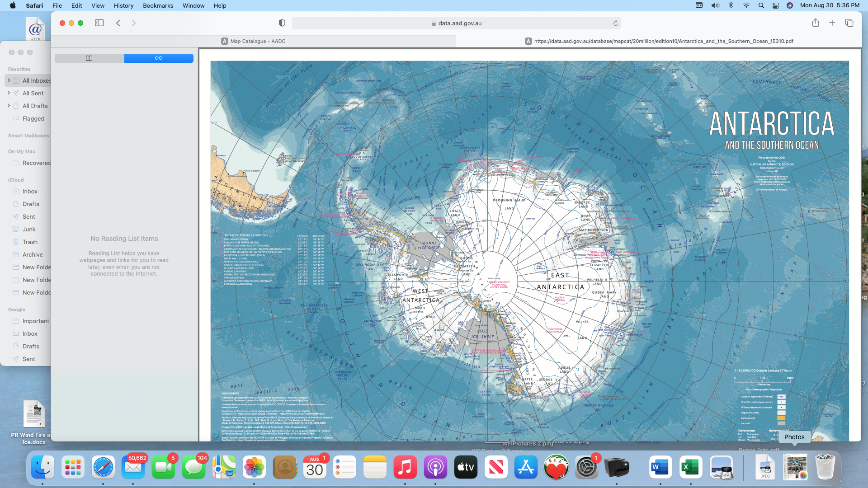Expand All Drafts in Mail sidebar
This screenshot has width=868, height=488.
tap(9, 106)
